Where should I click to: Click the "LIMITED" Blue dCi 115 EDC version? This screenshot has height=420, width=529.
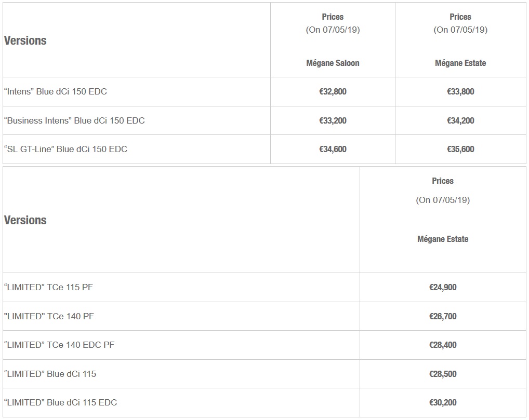(x=60, y=402)
